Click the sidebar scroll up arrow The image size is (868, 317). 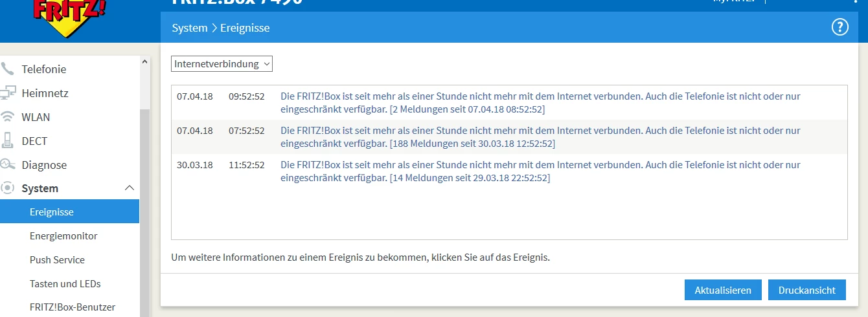[145, 62]
